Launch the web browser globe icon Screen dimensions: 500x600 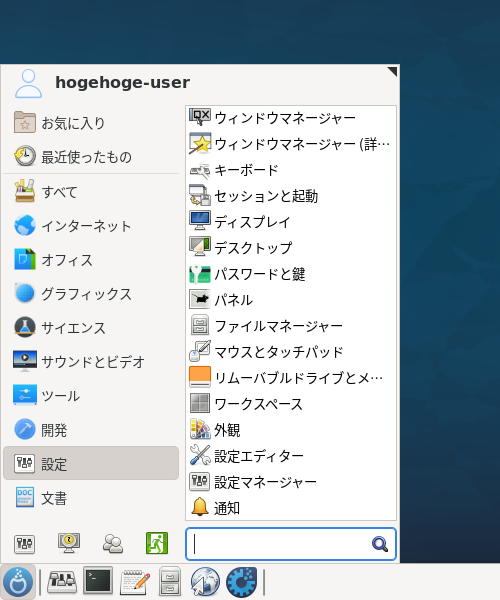[x=205, y=582]
